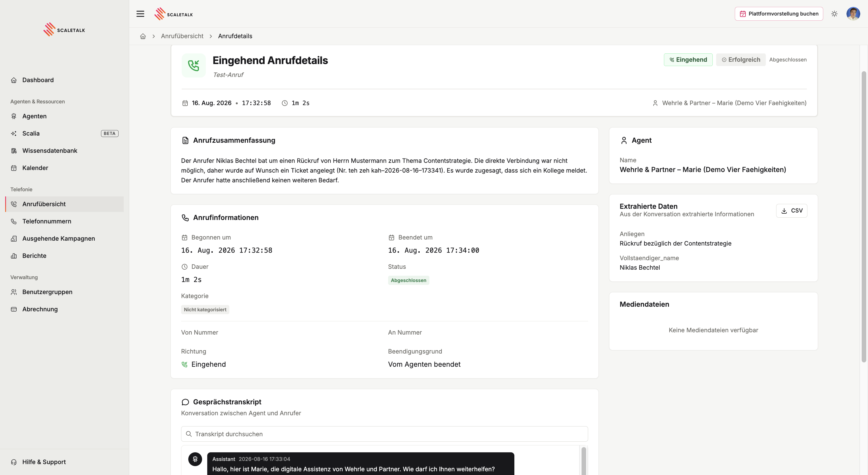Click the Transkript durchsuchen search field
This screenshot has width=868, height=475.
384,434
